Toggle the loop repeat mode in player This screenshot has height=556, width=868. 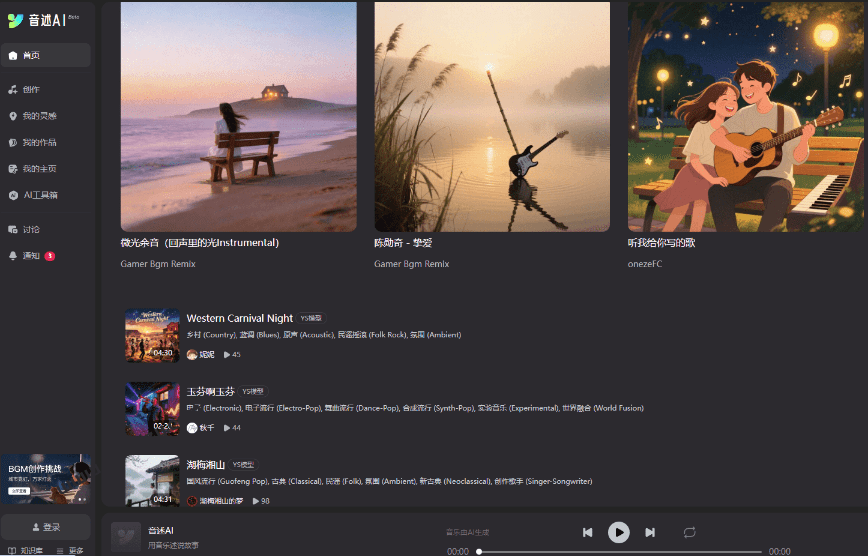689,532
